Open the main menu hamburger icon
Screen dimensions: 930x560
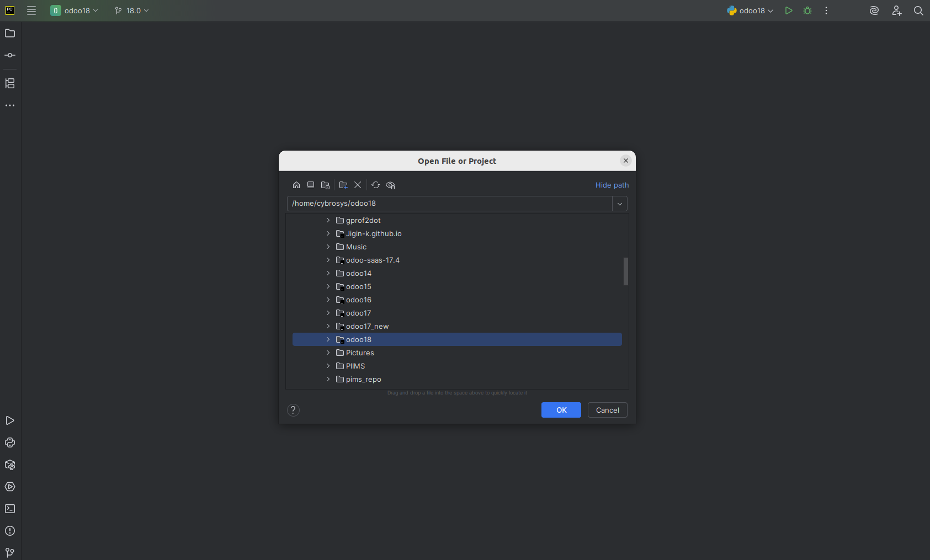coord(31,10)
